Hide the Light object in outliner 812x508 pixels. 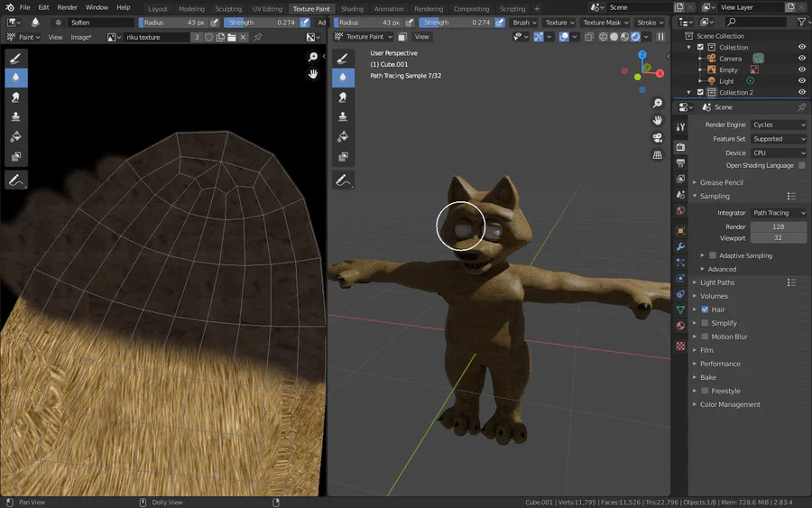tap(802, 81)
